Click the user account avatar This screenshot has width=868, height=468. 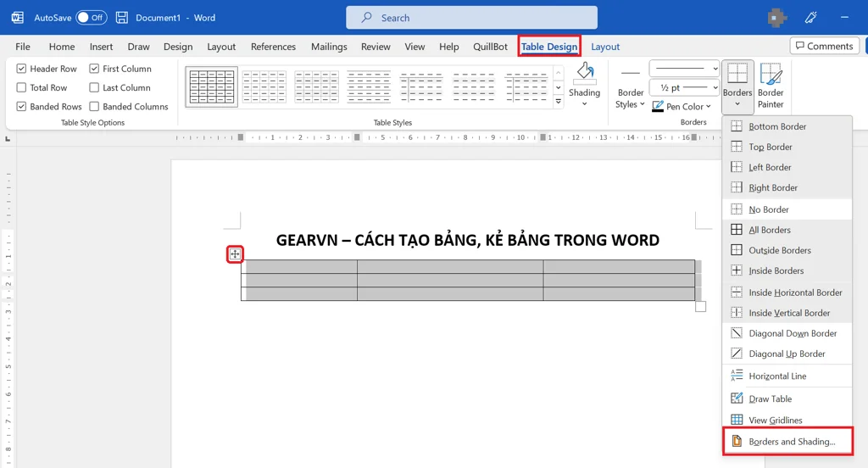(x=777, y=18)
